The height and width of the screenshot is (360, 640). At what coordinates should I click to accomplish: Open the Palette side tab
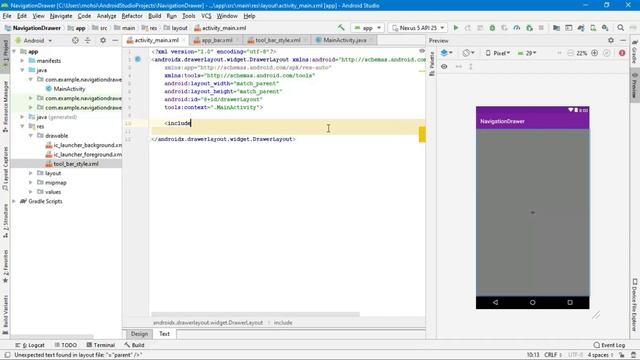click(x=432, y=65)
